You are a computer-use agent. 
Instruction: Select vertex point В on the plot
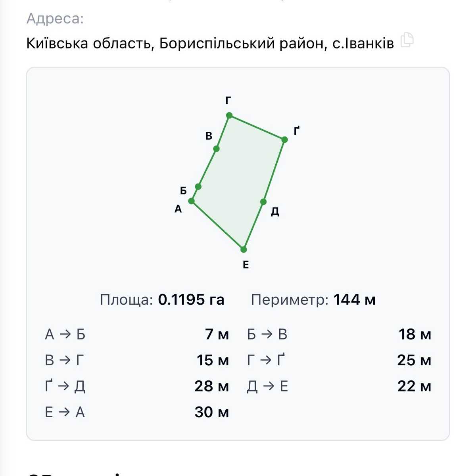coord(216,149)
